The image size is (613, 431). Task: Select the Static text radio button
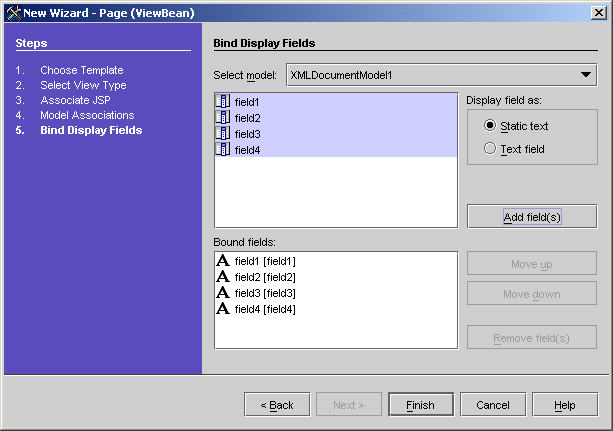pyautogui.click(x=489, y=126)
